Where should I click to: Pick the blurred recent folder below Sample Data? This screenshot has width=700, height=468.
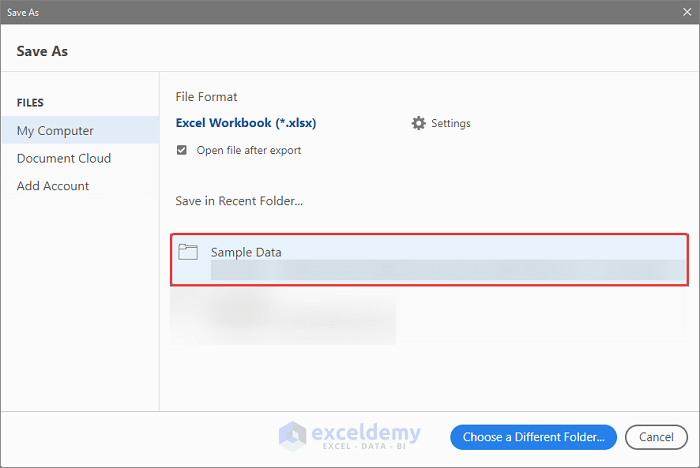tap(283, 315)
